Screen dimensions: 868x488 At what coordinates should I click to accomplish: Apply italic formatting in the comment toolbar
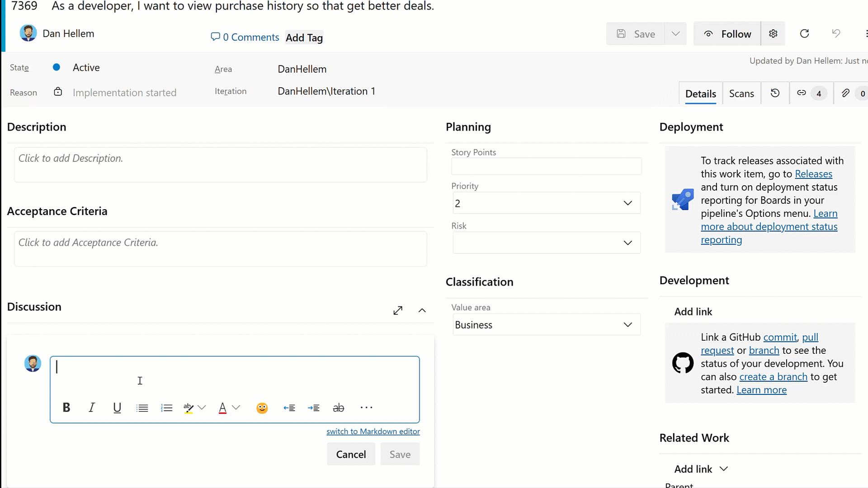click(x=91, y=407)
